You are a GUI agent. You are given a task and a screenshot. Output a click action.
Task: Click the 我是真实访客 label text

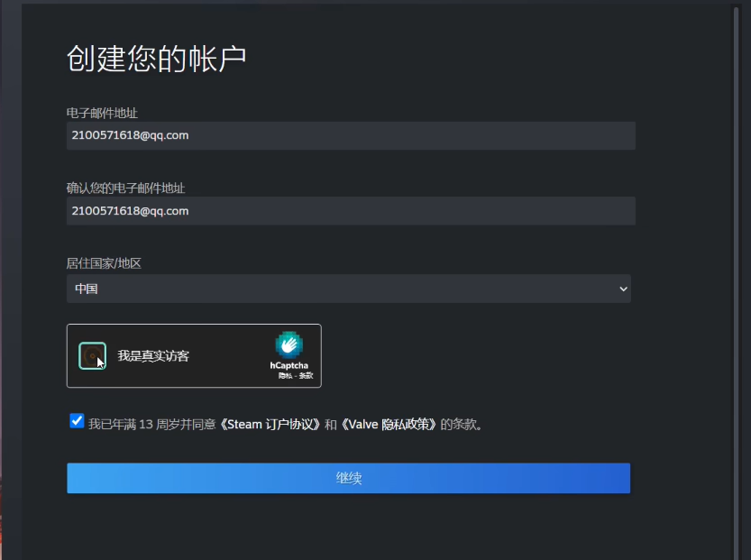153,356
